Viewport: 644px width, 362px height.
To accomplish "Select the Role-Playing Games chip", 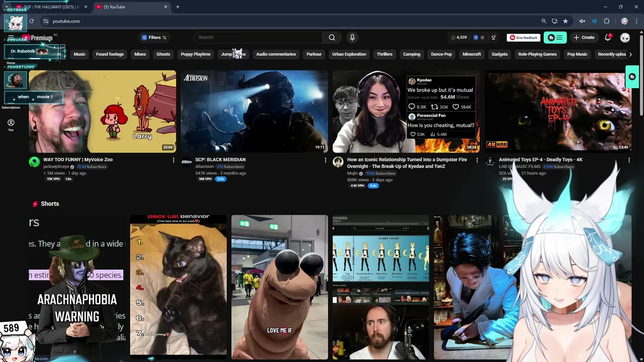I will click(x=537, y=54).
